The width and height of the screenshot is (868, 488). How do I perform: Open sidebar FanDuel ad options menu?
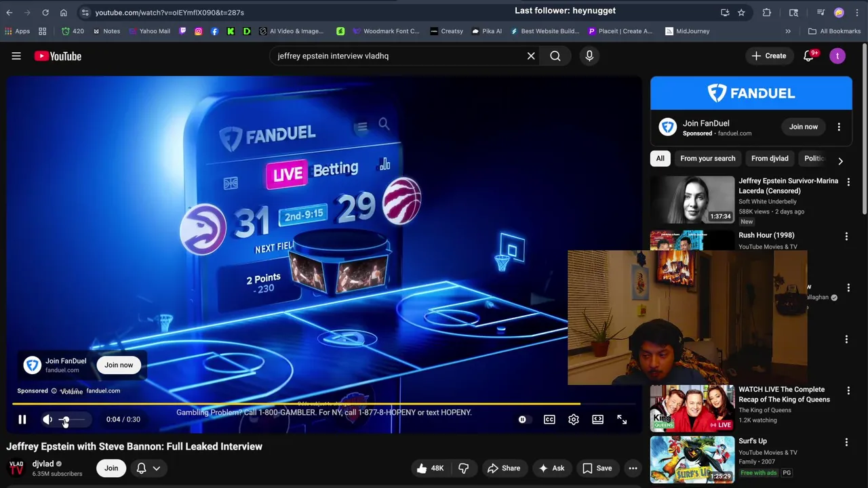(x=839, y=127)
